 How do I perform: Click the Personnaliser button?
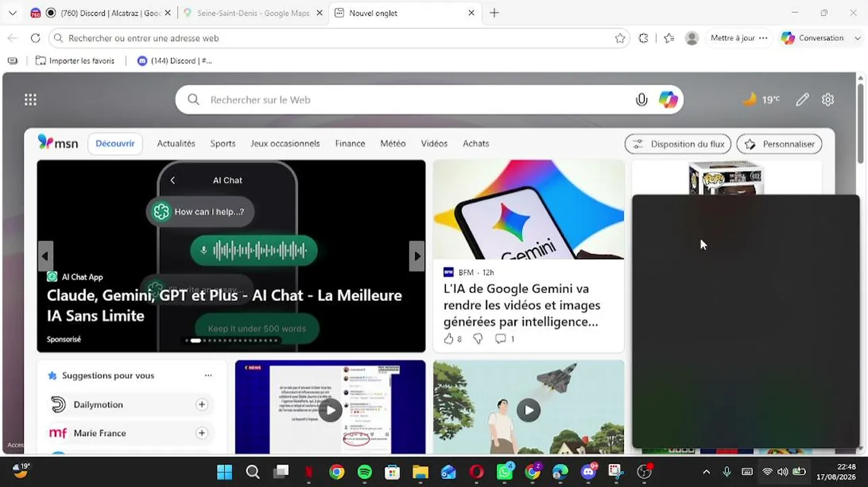coord(779,144)
